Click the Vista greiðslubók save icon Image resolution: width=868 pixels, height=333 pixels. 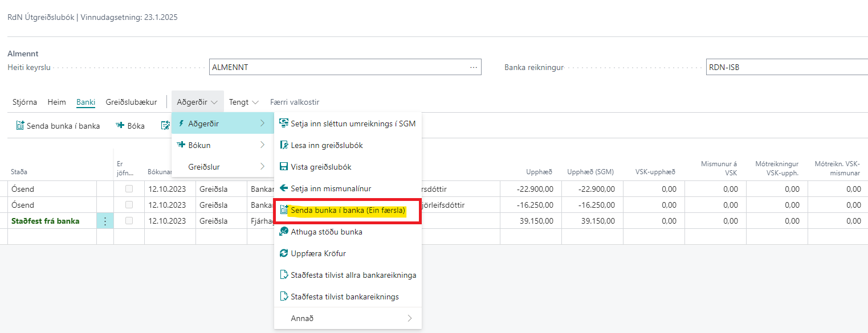284,167
